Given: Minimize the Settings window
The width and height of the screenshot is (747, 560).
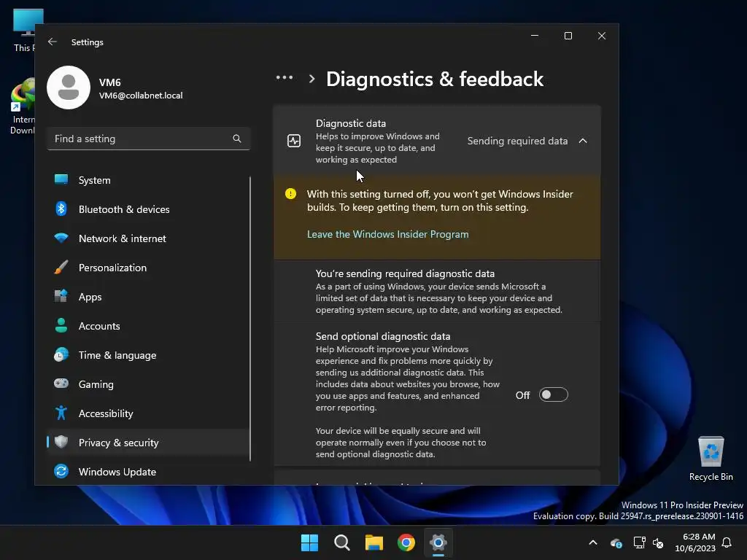Looking at the screenshot, I should (x=535, y=36).
